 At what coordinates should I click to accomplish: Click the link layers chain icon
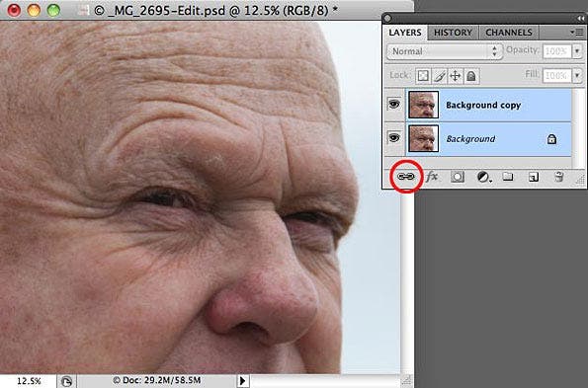[x=406, y=176]
